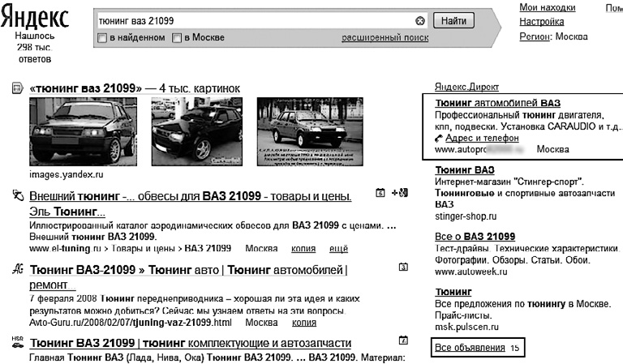Open the middle dark car thumbnail

pyautogui.click(x=196, y=131)
